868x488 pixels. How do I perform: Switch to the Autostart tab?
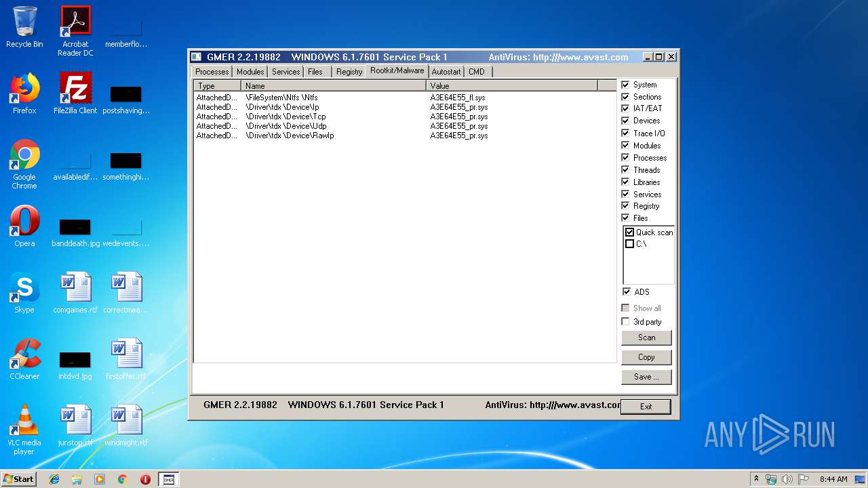pyautogui.click(x=446, y=72)
